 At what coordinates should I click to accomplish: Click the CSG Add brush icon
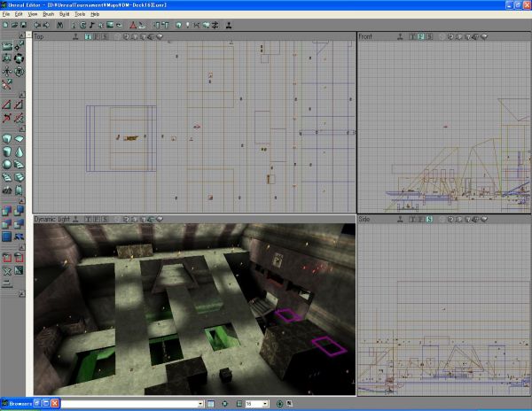point(7,211)
